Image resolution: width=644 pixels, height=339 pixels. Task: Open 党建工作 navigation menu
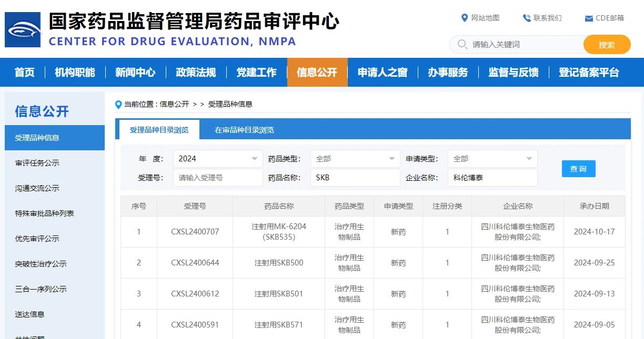coord(256,73)
